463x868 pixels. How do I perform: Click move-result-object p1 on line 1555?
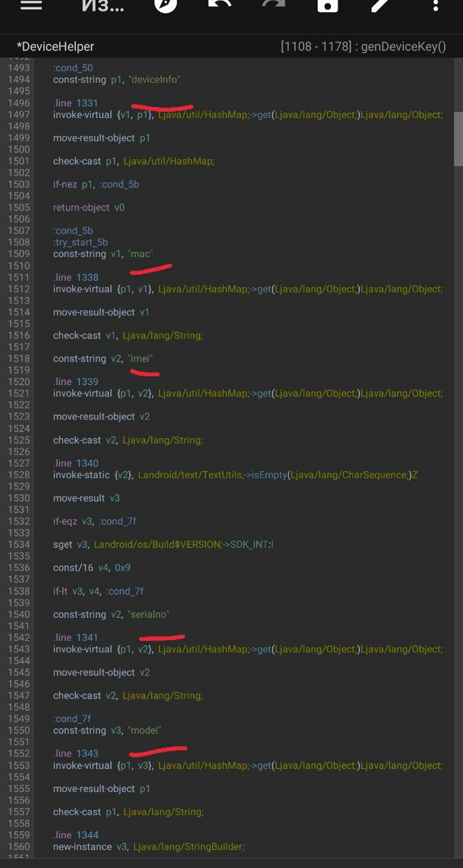point(102,789)
